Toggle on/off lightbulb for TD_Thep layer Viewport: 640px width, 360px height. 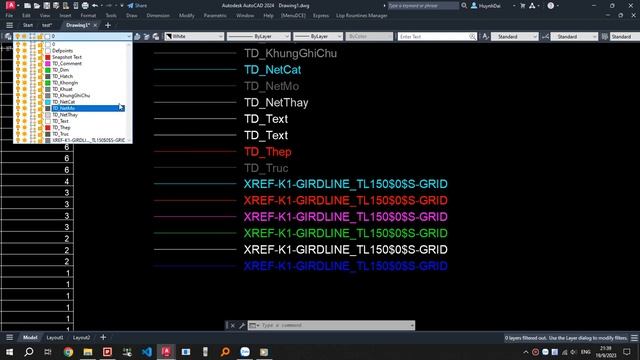pyautogui.click(x=18, y=127)
